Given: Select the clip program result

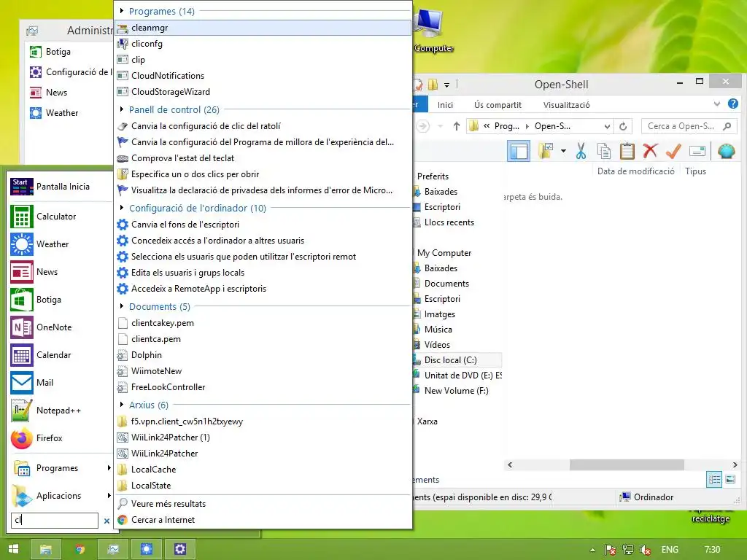Looking at the screenshot, I should point(263,60).
